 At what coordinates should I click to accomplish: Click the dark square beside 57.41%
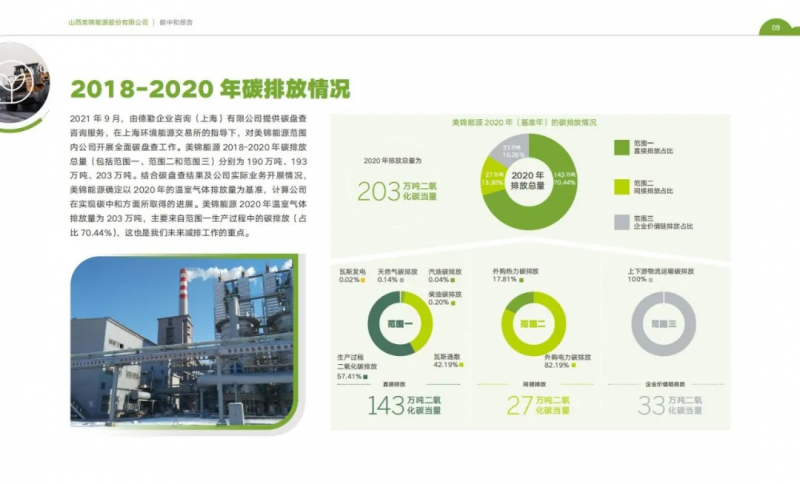pos(365,377)
